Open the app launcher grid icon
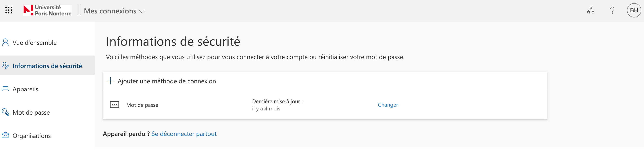644x150 pixels. click(9, 10)
